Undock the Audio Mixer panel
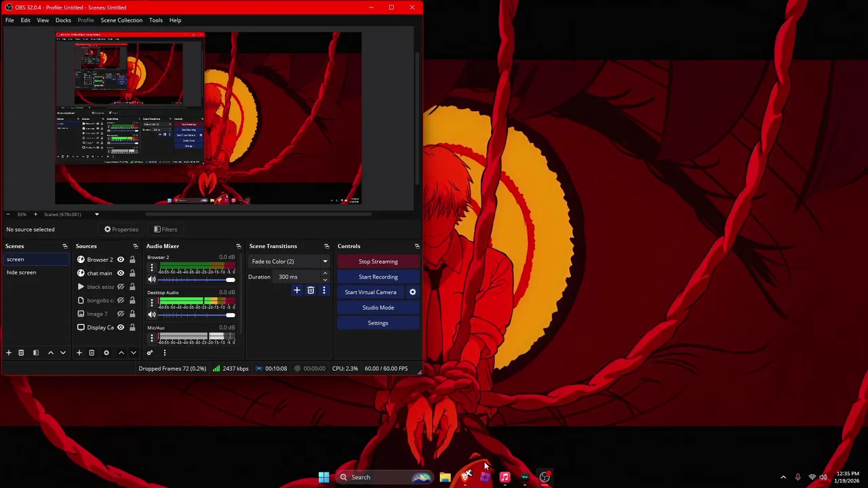 238,246
